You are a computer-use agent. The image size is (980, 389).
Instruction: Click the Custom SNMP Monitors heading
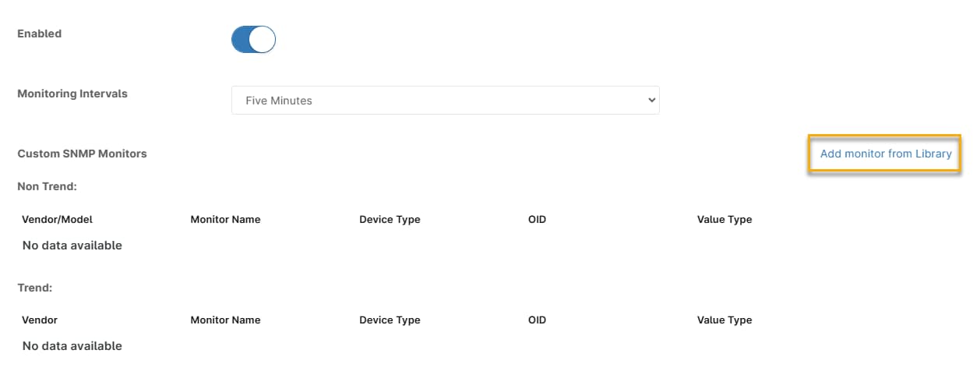[82, 154]
